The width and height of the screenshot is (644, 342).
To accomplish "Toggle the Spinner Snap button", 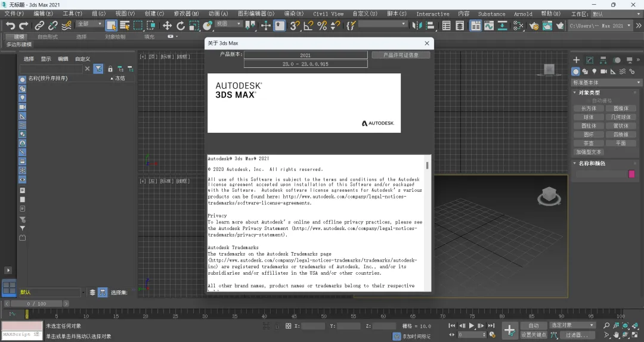I will tap(336, 26).
